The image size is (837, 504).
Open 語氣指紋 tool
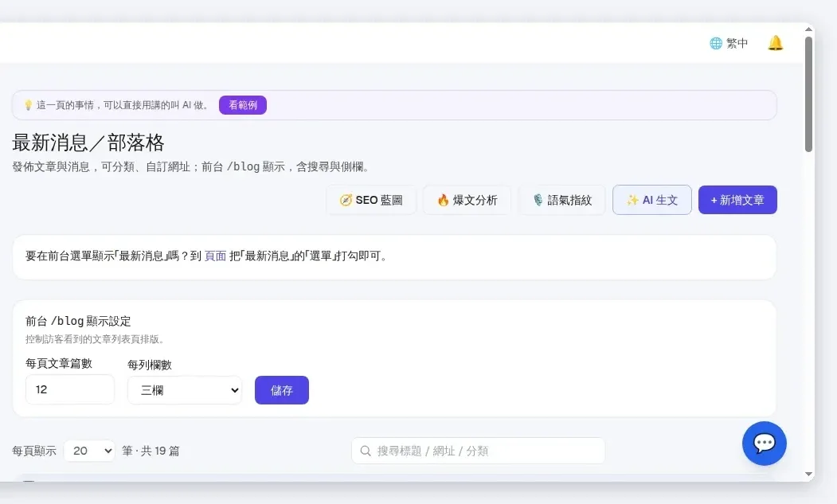click(562, 200)
